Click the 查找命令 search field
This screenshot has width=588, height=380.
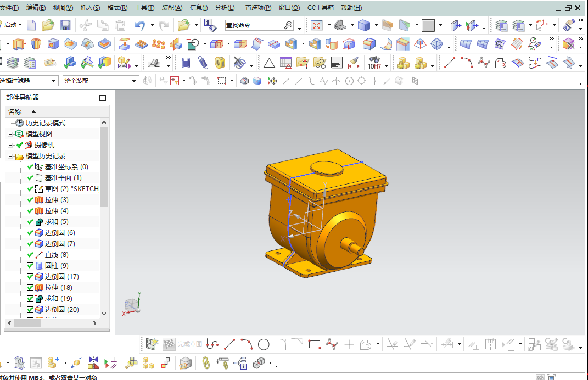[x=254, y=25]
